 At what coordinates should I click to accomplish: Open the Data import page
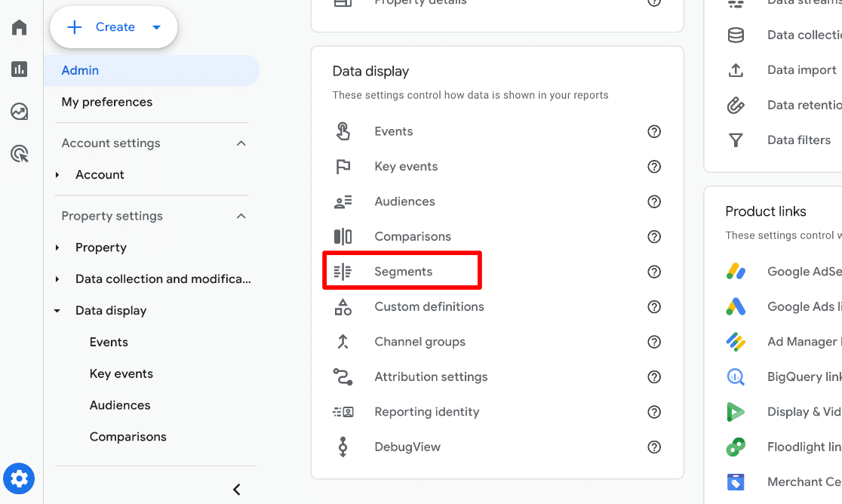click(x=801, y=69)
